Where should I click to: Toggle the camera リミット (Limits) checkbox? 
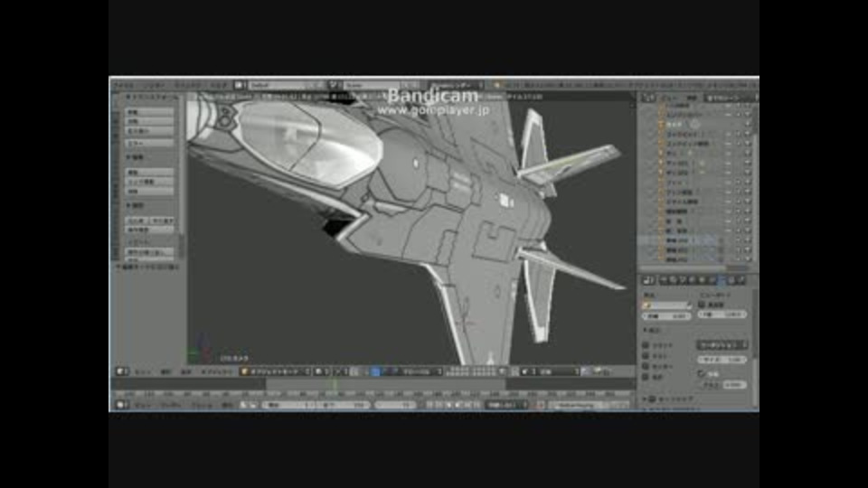[x=646, y=344]
